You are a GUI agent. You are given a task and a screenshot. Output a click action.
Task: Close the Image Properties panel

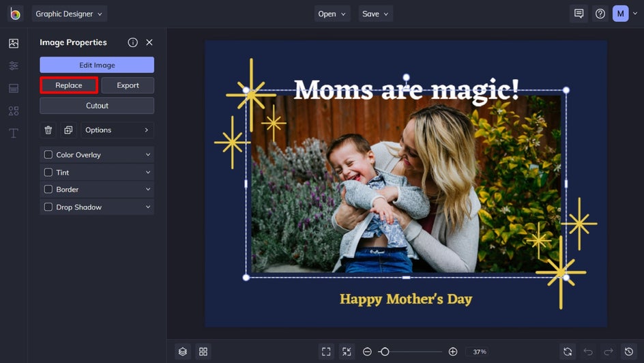click(x=149, y=42)
